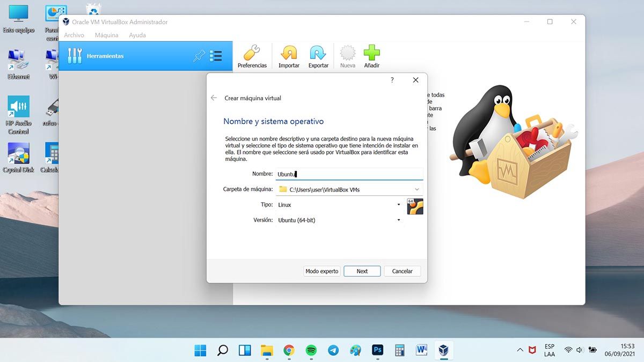Switch to Modo experto
The image size is (644, 362).
click(x=322, y=271)
